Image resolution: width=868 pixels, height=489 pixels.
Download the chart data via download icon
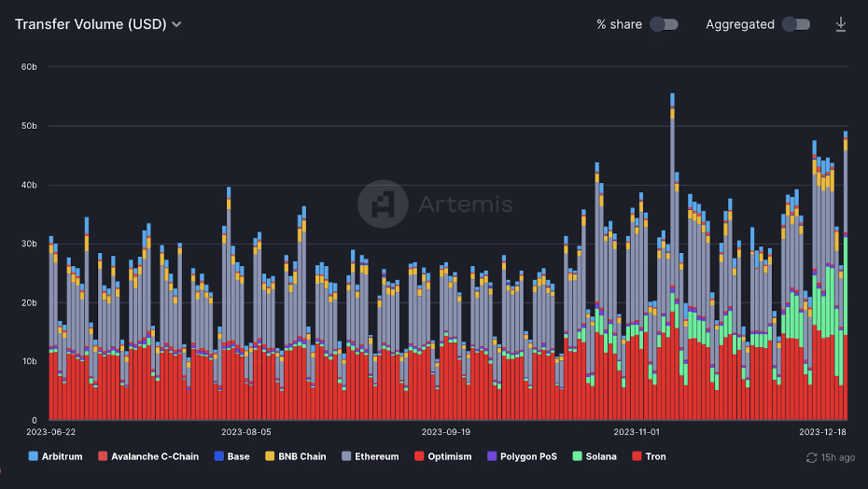pyautogui.click(x=840, y=24)
